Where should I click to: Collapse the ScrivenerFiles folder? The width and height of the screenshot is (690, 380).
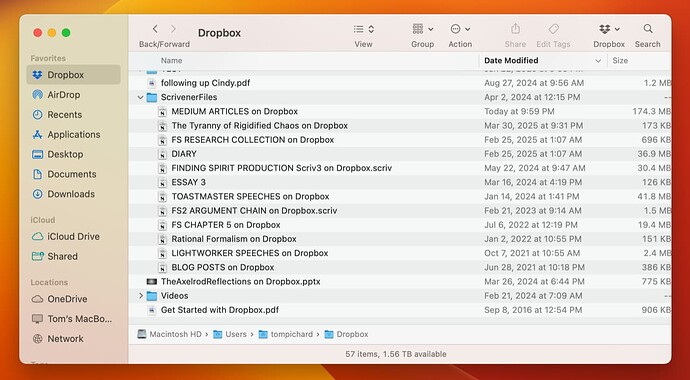pyautogui.click(x=140, y=97)
